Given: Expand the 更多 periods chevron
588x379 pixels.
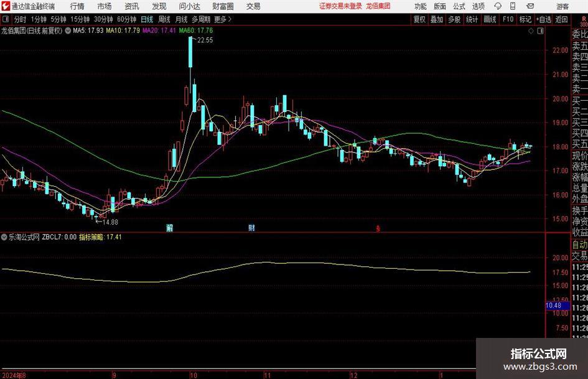Looking at the screenshot, I should pyautogui.click(x=230, y=19).
